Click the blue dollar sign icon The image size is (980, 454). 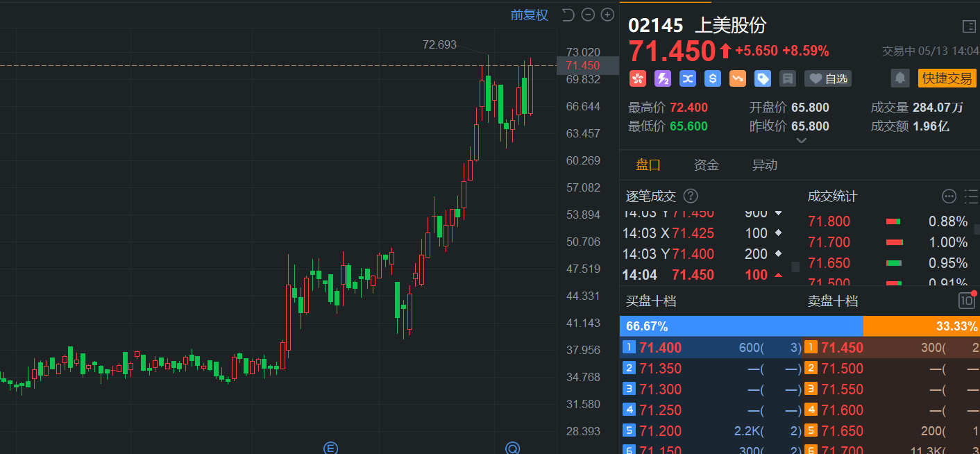713,78
